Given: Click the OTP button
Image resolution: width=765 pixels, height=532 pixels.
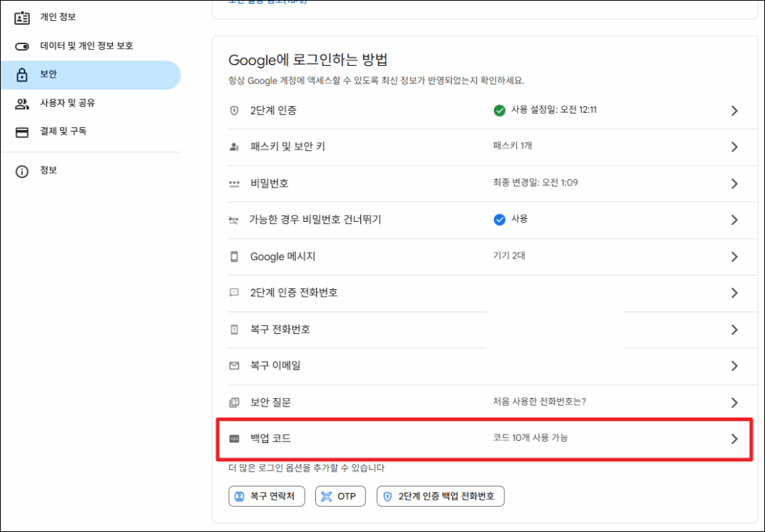Looking at the screenshot, I should click(x=340, y=496).
